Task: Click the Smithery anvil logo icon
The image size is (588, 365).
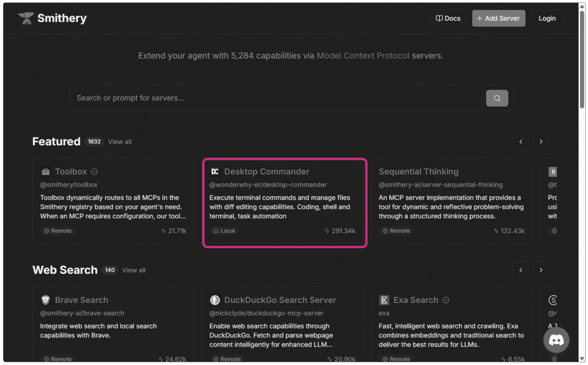Action: click(26, 18)
